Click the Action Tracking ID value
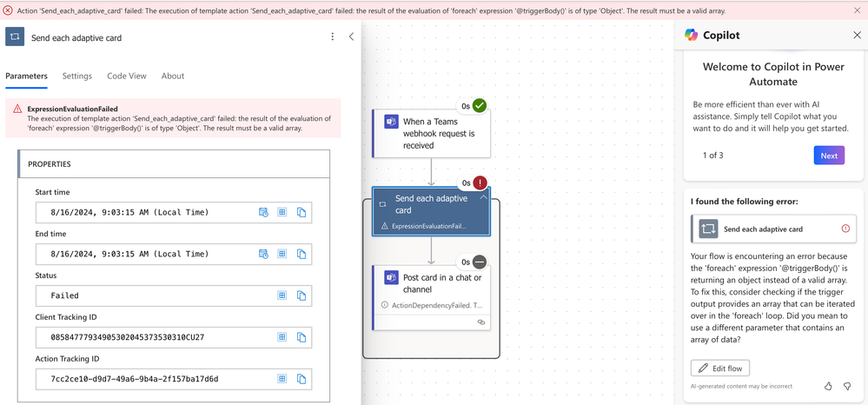The width and height of the screenshot is (868, 405). [173, 379]
